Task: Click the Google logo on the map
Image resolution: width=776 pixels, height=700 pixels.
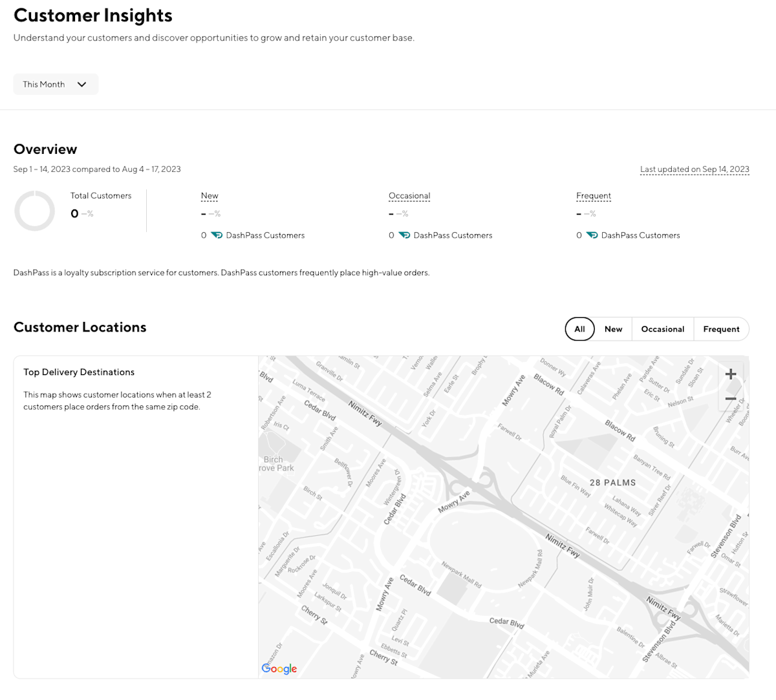Action: click(279, 668)
